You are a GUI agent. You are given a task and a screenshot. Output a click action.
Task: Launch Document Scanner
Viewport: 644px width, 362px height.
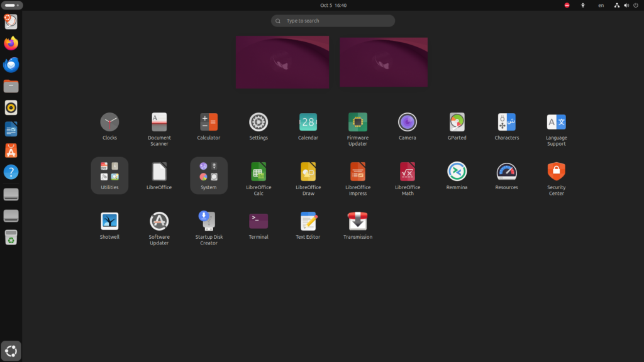click(159, 129)
